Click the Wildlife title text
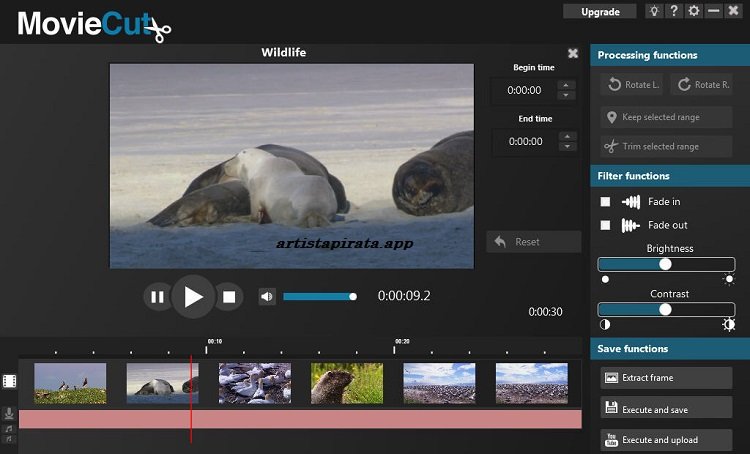Viewport: 750px width, 454px height. point(284,53)
